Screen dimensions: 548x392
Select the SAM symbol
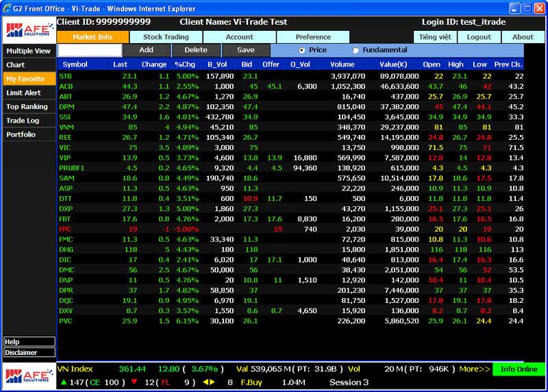tap(66, 178)
